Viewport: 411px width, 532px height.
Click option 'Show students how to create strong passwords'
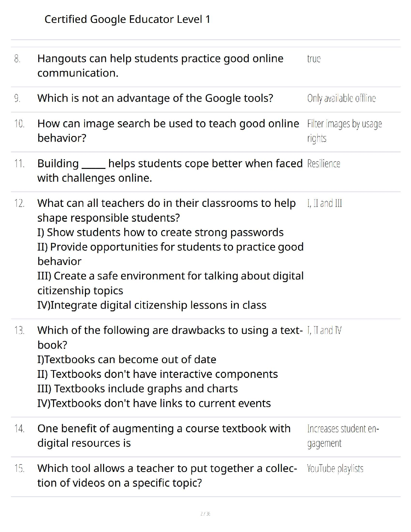click(161, 232)
